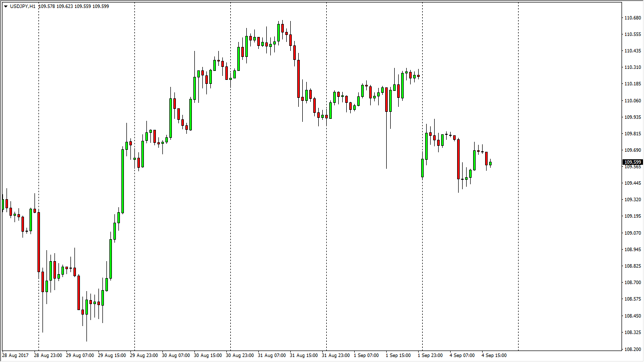Click the OHLC values in the chart header
Image resolution: width=644 pixels, height=362 pixels.
point(73,6)
